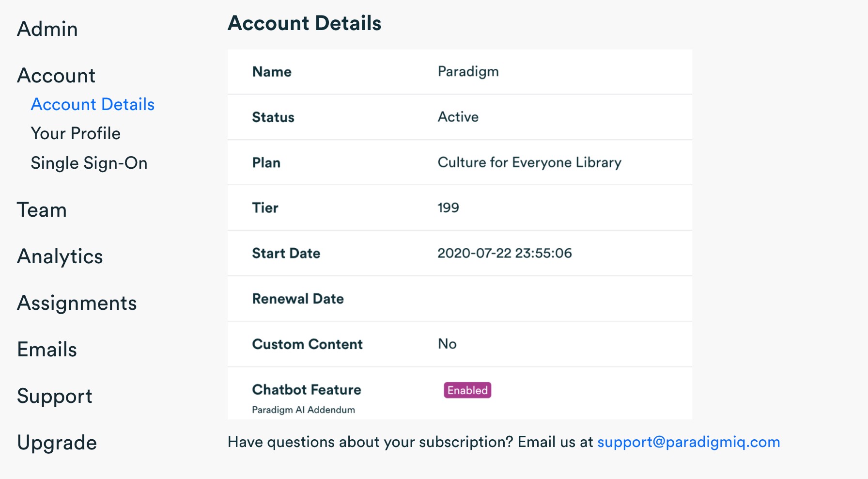This screenshot has height=479, width=868.
Task: Open Single Sign-On settings
Action: 89,163
